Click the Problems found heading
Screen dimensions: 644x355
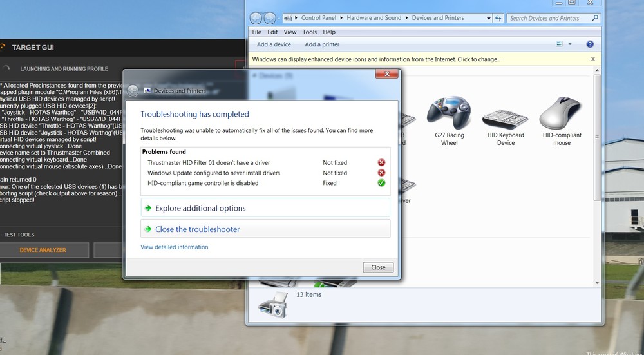point(164,151)
